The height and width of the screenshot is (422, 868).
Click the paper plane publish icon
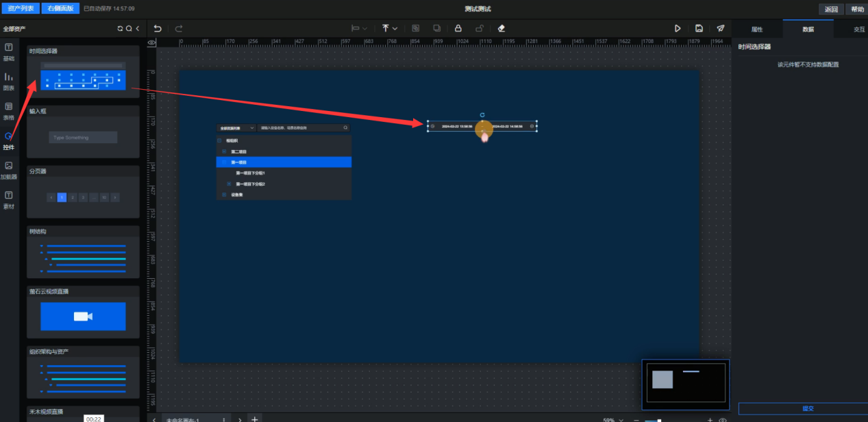tap(720, 29)
